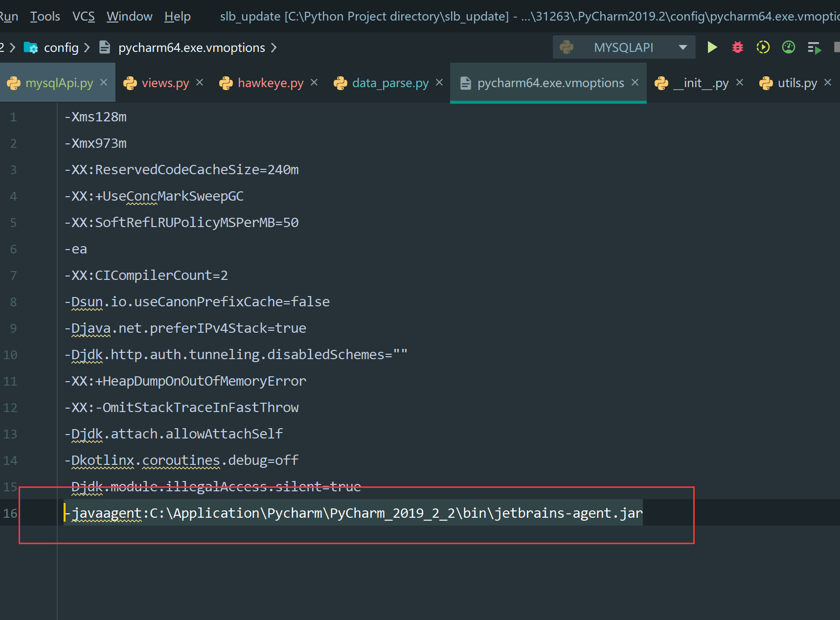This screenshot has height=620, width=840.
Task: Start debugging with the bug icon
Action: coord(737,47)
